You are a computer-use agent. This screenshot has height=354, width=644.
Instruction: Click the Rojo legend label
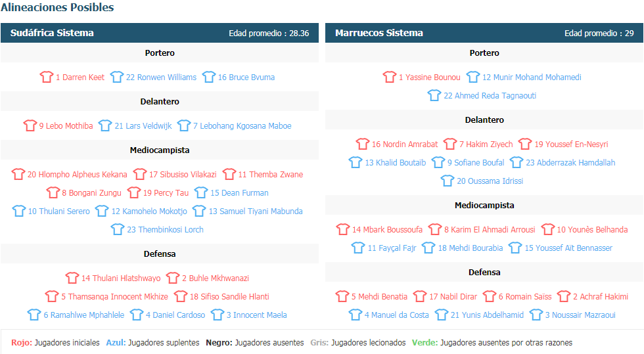(x=22, y=342)
